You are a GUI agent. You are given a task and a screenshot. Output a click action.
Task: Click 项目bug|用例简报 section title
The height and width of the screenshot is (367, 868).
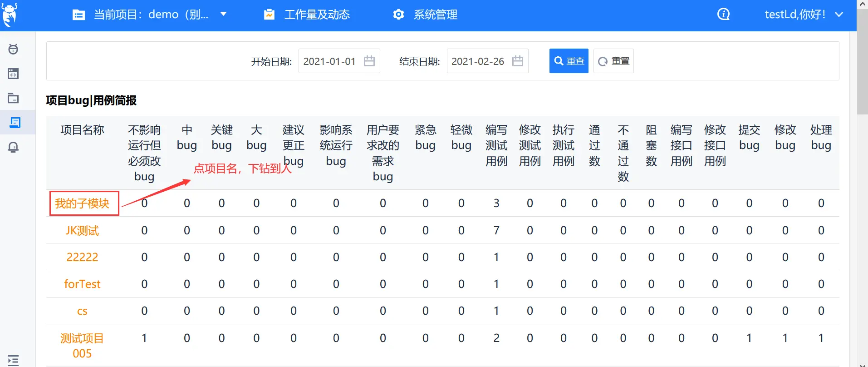[91, 100]
